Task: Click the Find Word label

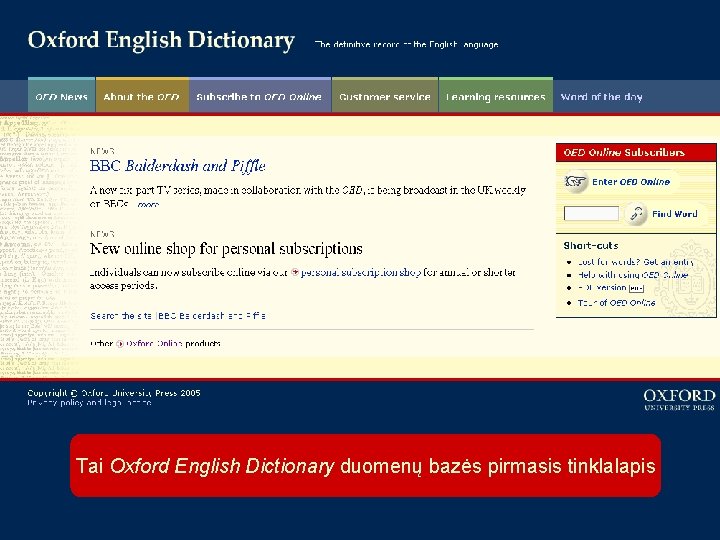Action: [675, 214]
